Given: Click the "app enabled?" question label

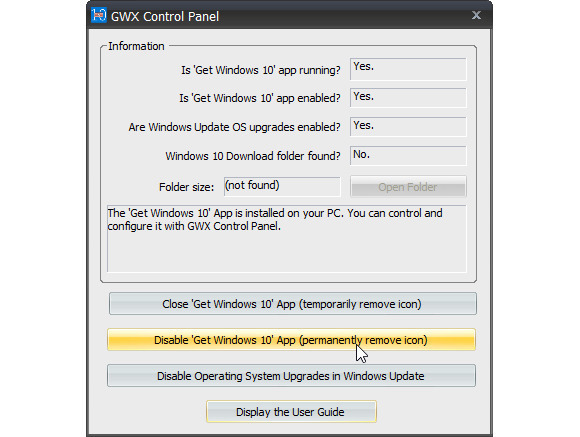Looking at the screenshot, I should pyautogui.click(x=260, y=98).
